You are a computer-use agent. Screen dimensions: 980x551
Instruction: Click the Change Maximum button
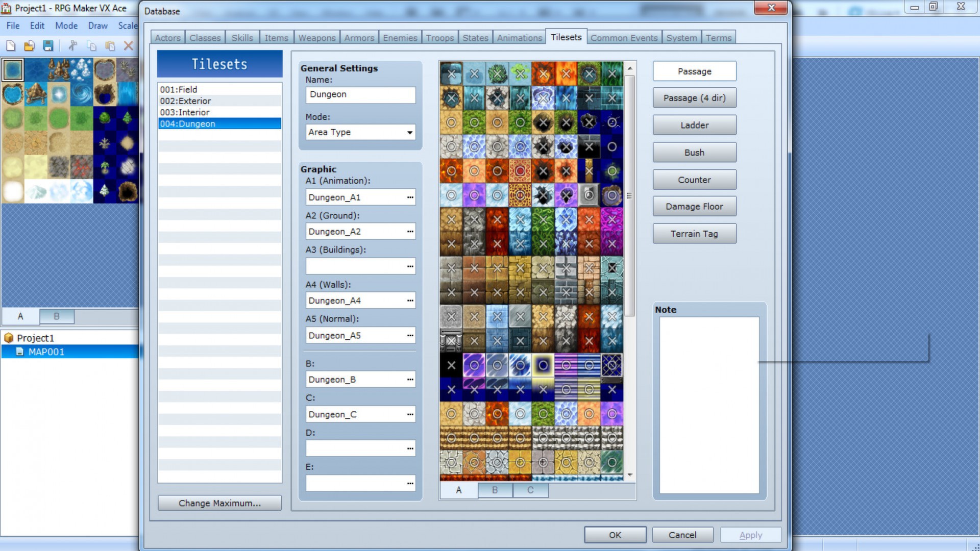[x=219, y=503]
